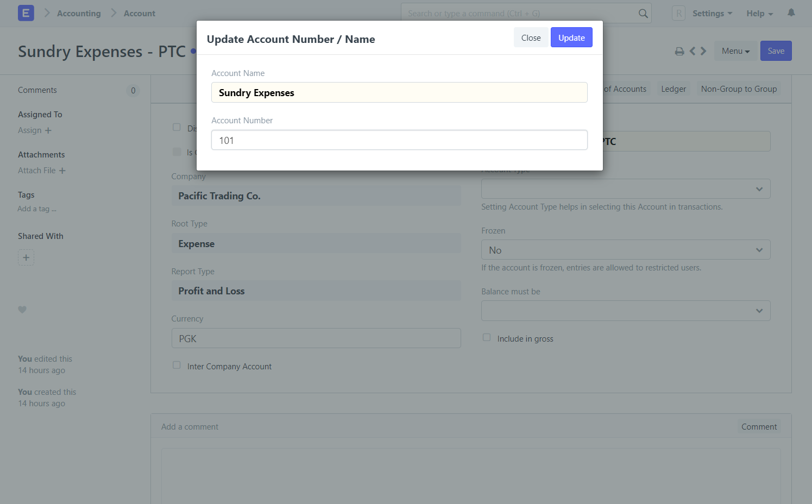Open the Frozen dropdown showing No

[626, 250]
